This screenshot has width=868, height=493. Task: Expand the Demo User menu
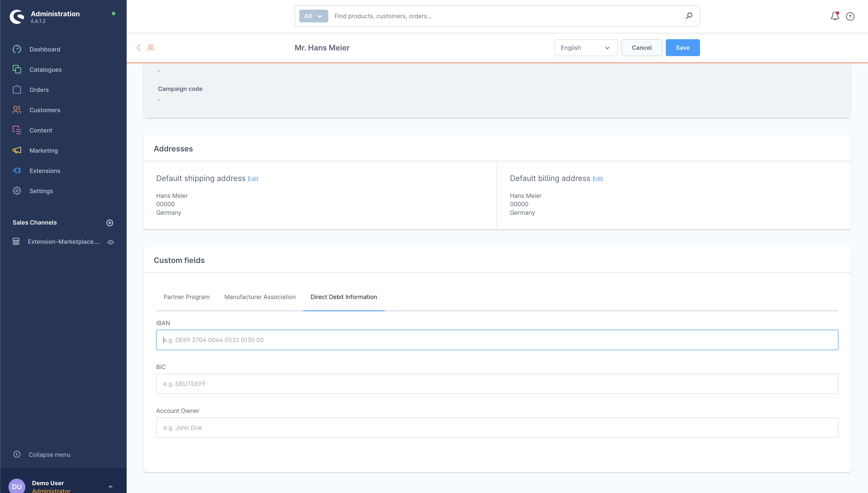tap(110, 486)
